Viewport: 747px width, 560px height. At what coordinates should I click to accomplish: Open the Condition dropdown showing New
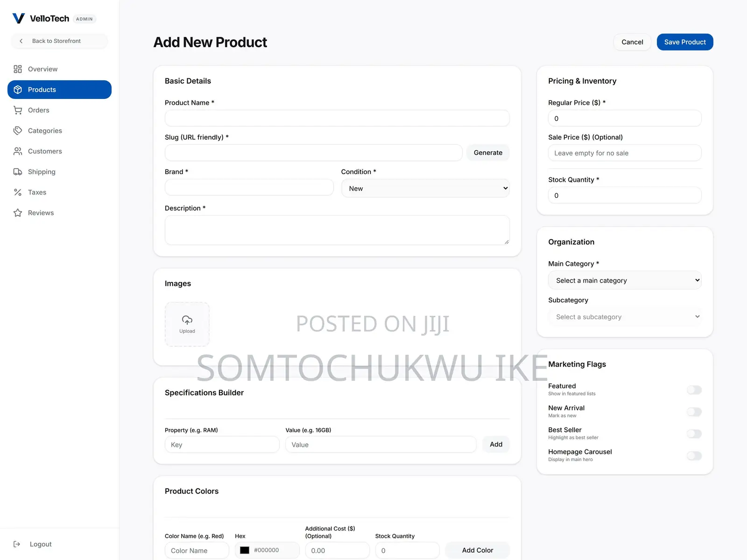[425, 188]
